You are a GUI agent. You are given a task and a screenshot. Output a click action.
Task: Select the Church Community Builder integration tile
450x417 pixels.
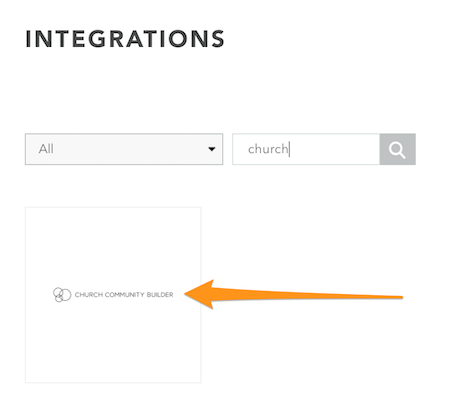point(113,295)
